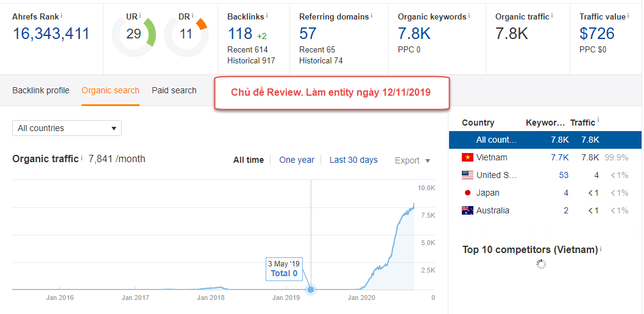Click the 16,343,411 Ahrefs Rank value
Image resolution: width=644 pixels, height=314 pixels.
click(x=51, y=34)
